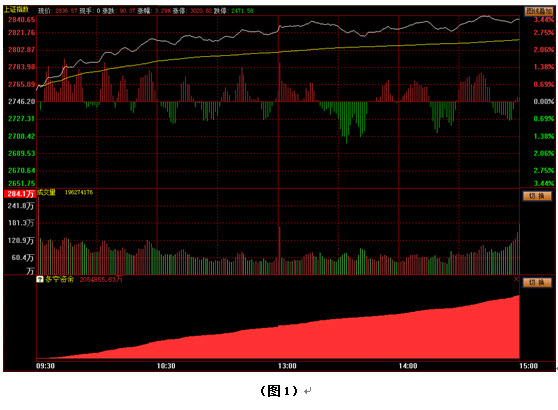Screen dimensions: 558x410
Task: Click the 2746.20 baseline price label
Action: pyautogui.click(x=22, y=102)
